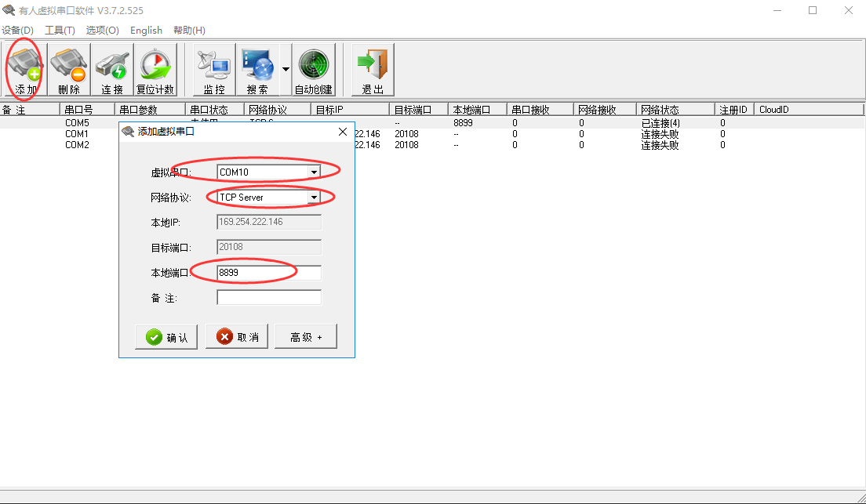Image resolution: width=866 pixels, height=504 pixels.
Task: Click the 删除 (Delete) port toolbar icon
Action: (x=68, y=70)
